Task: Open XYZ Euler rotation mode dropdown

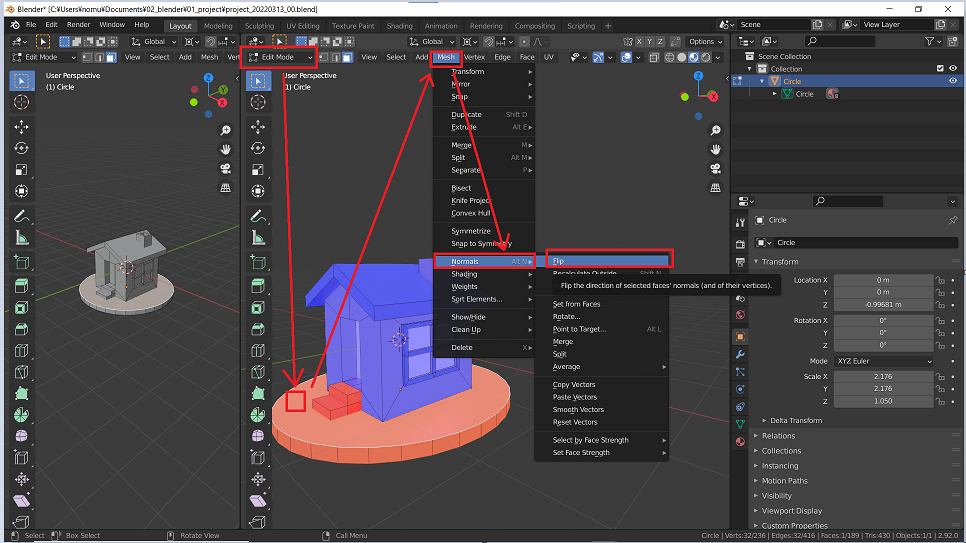Action: tap(884, 361)
